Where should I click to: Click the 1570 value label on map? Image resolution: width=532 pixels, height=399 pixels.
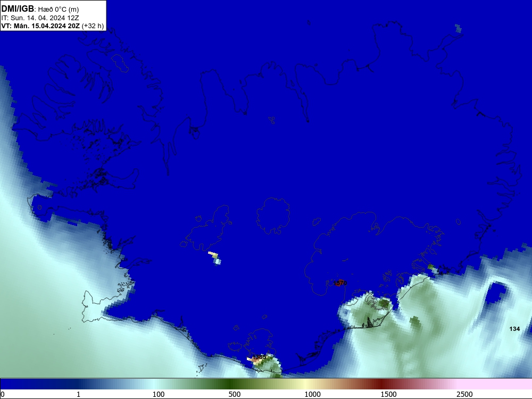[x=340, y=283]
